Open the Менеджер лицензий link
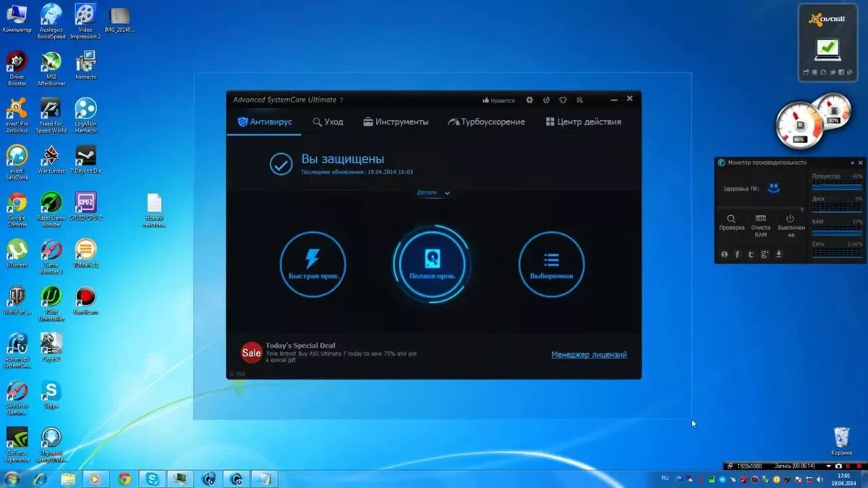Image resolution: width=868 pixels, height=488 pixels. (589, 355)
